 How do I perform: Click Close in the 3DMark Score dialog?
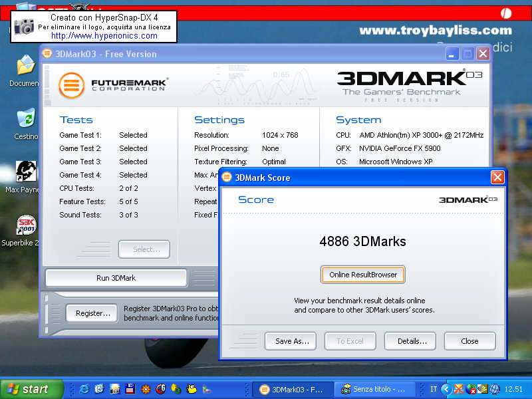tap(470, 341)
